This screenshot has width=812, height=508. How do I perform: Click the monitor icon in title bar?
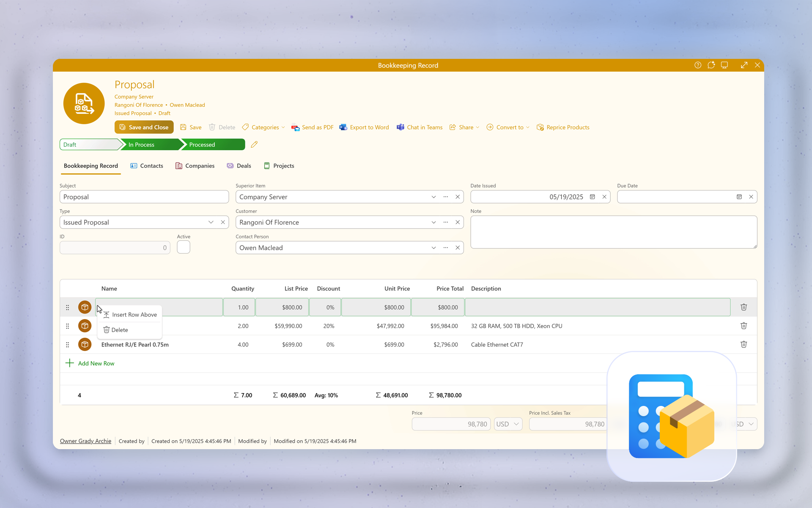click(724, 65)
